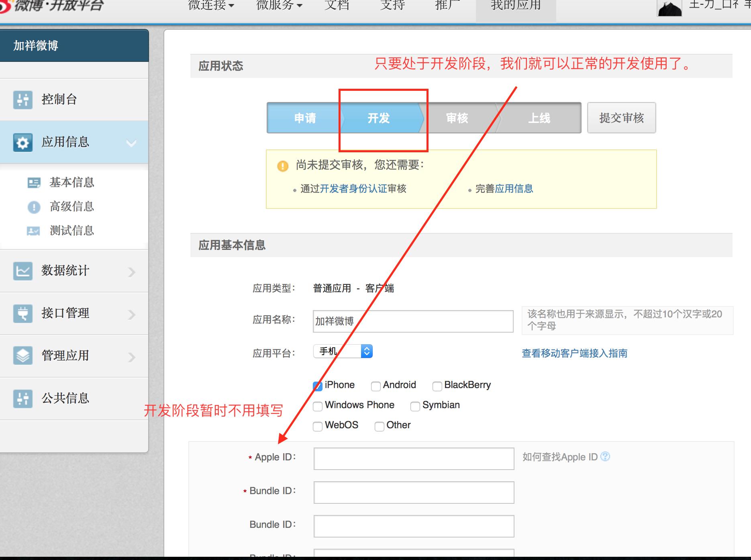Image resolution: width=751 pixels, height=560 pixels.
Task: Click the username beside the avatar
Action: click(x=720, y=5)
